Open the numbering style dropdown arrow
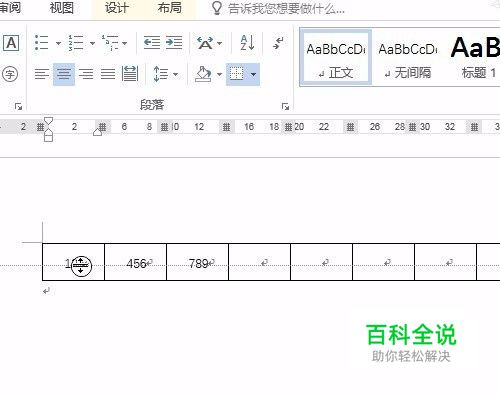Screen dimensions: 500x395 point(92,43)
